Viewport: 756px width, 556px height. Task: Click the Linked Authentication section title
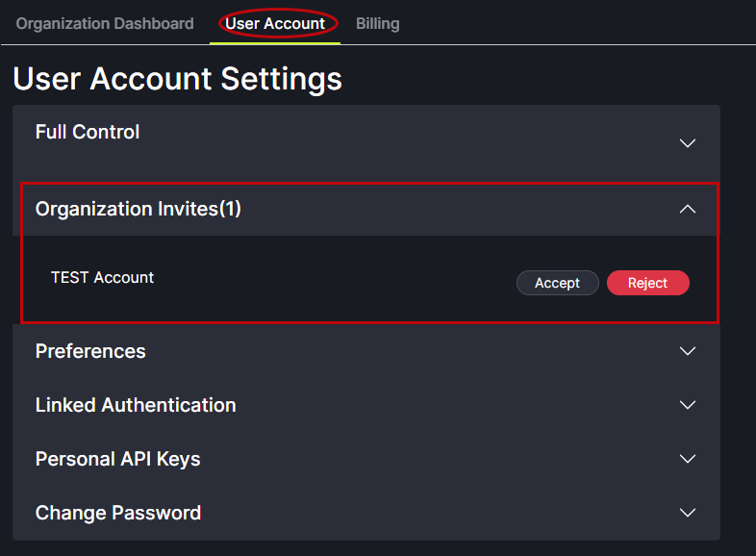(136, 405)
